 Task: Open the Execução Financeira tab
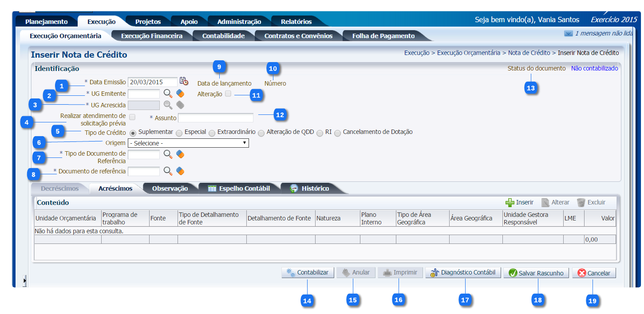[x=151, y=36]
